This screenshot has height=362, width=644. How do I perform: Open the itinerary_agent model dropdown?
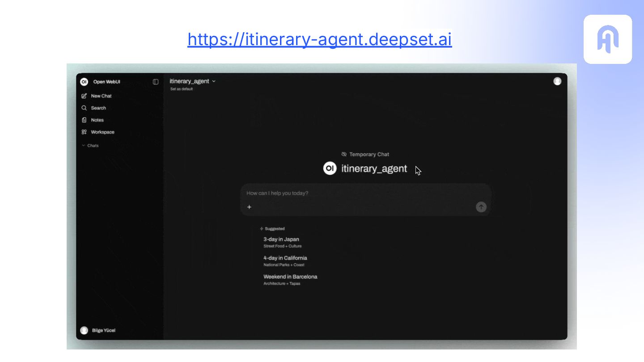click(x=193, y=81)
